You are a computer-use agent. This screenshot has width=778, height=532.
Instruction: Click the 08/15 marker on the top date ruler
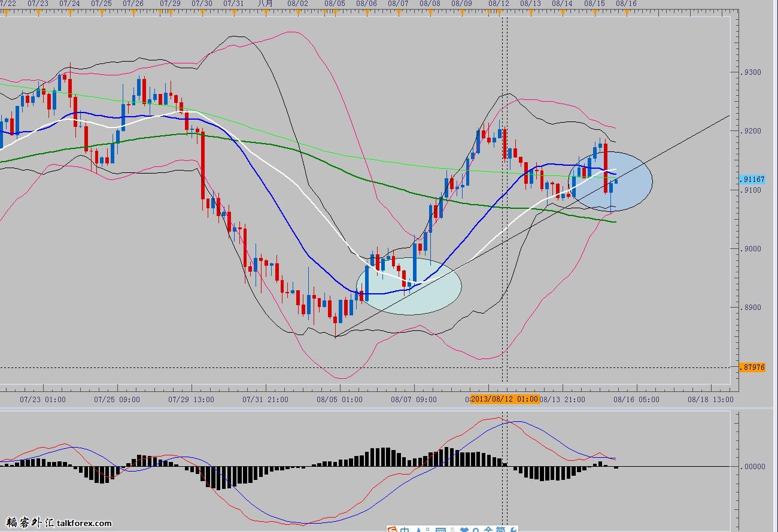pyautogui.click(x=594, y=4)
